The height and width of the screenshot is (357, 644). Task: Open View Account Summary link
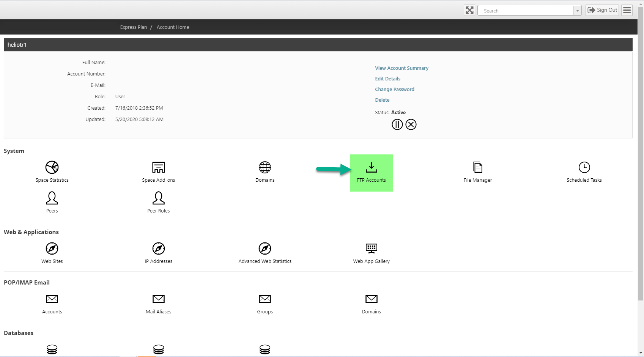pyautogui.click(x=402, y=68)
